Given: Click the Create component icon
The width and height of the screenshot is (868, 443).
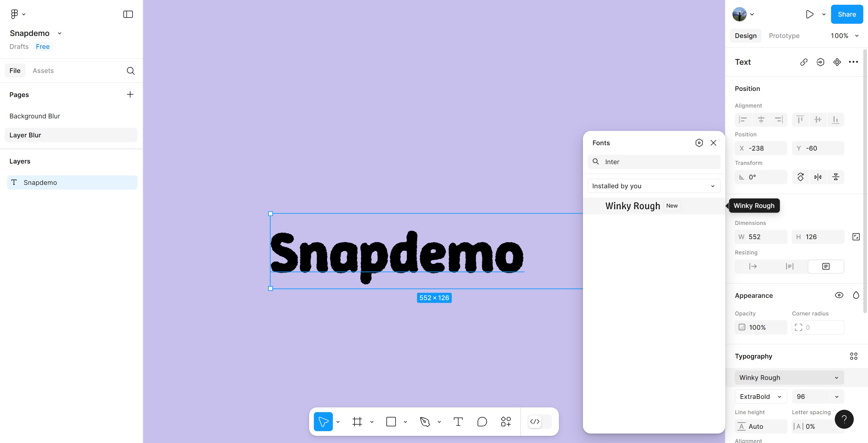Looking at the screenshot, I should point(837,62).
